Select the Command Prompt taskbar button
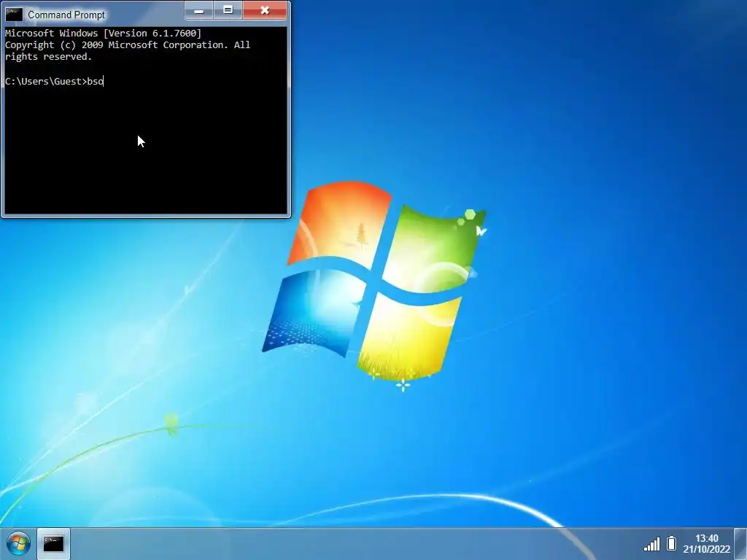 point(53,543)
